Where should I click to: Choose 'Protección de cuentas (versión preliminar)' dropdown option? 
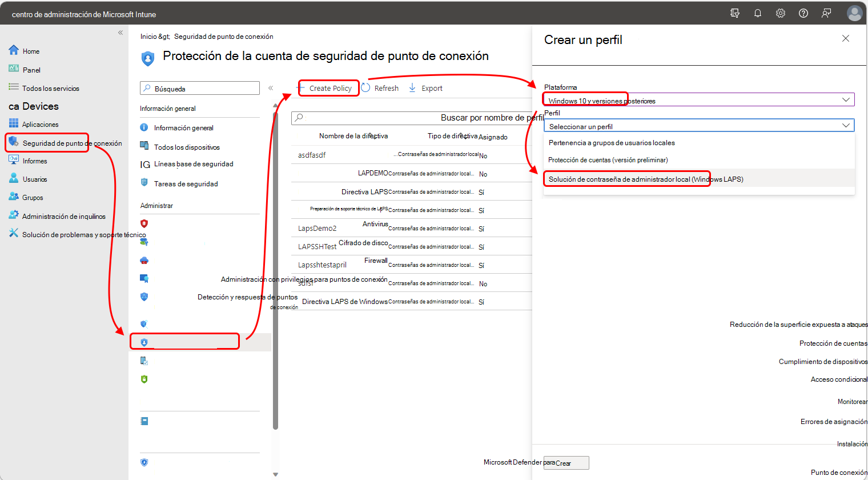(608, 160)
